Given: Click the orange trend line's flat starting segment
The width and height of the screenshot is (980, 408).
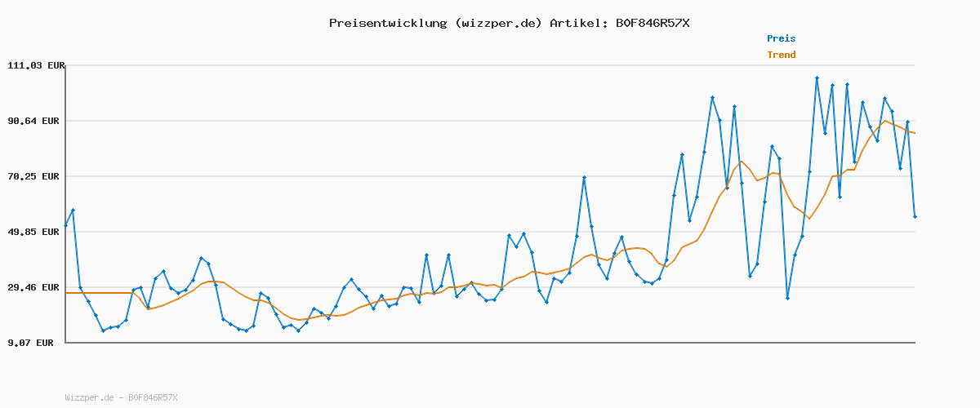Looking at the screenshot, I should (x=98, y=292).
